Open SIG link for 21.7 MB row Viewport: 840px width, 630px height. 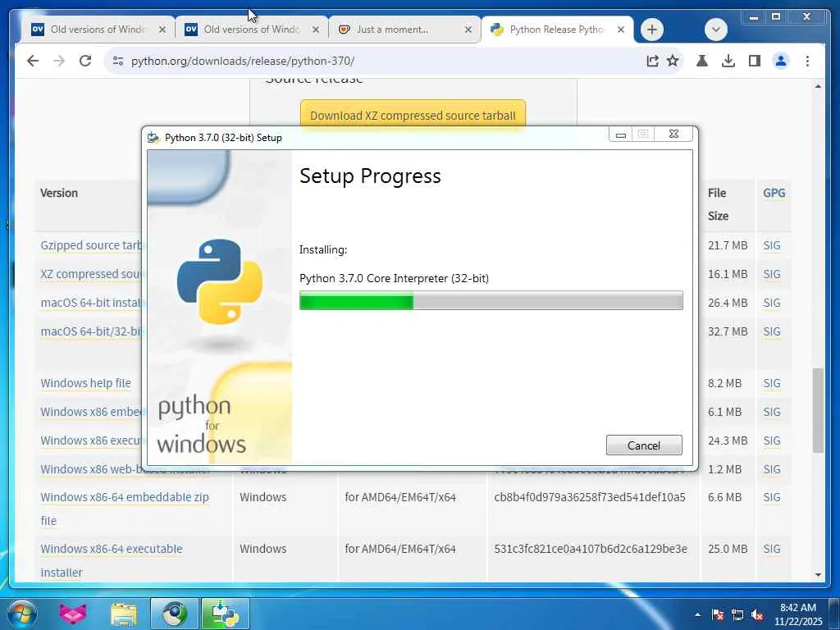tap(771, 245)
